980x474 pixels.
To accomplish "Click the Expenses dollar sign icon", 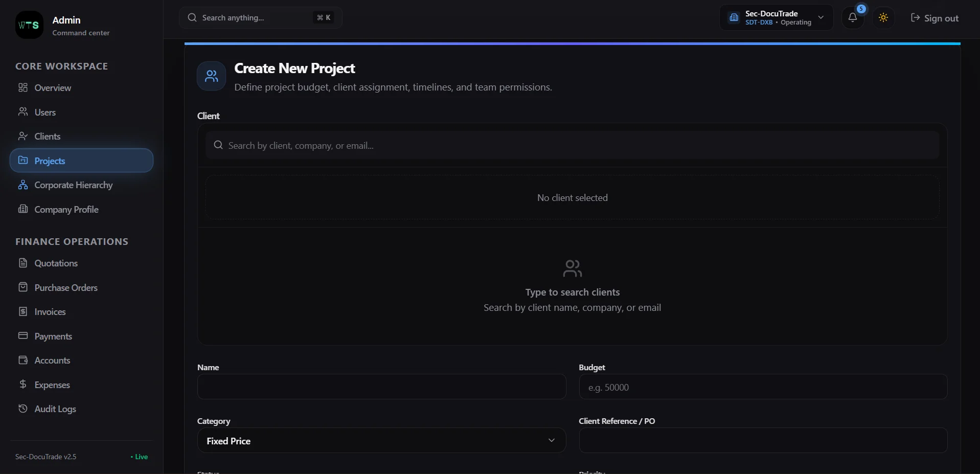I will pos(23,385).
